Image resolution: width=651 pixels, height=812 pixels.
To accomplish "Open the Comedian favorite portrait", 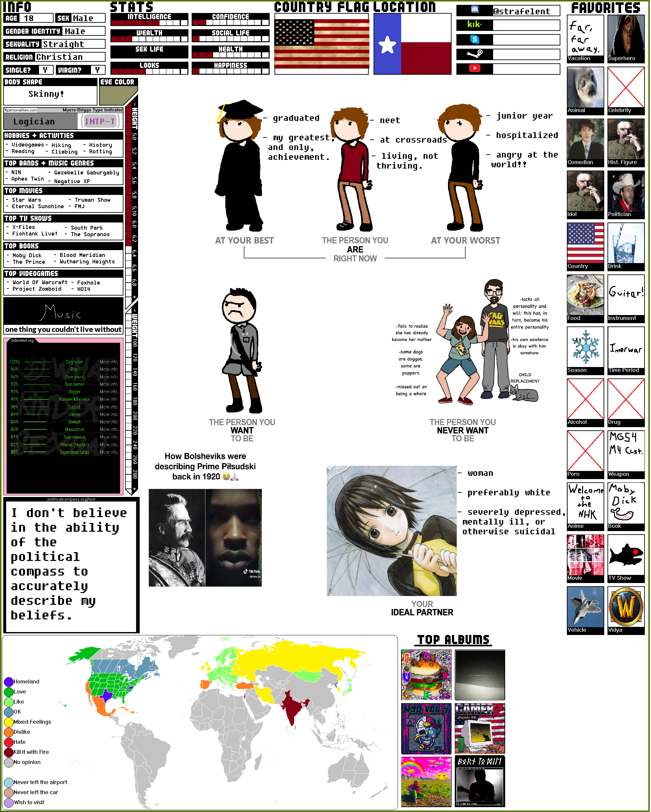I will click(x=586, y=139).
